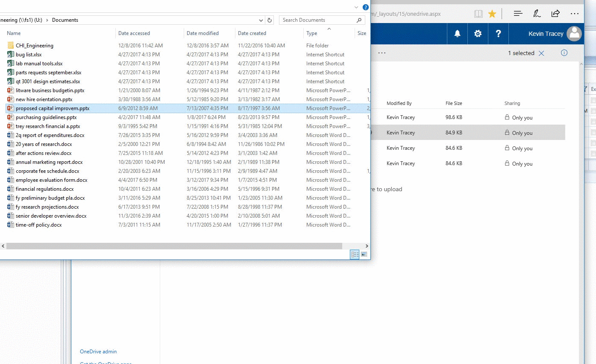Screen dimensions: 596x364
Task: Click the browser Share icon
Action: [x=556, y=14]
